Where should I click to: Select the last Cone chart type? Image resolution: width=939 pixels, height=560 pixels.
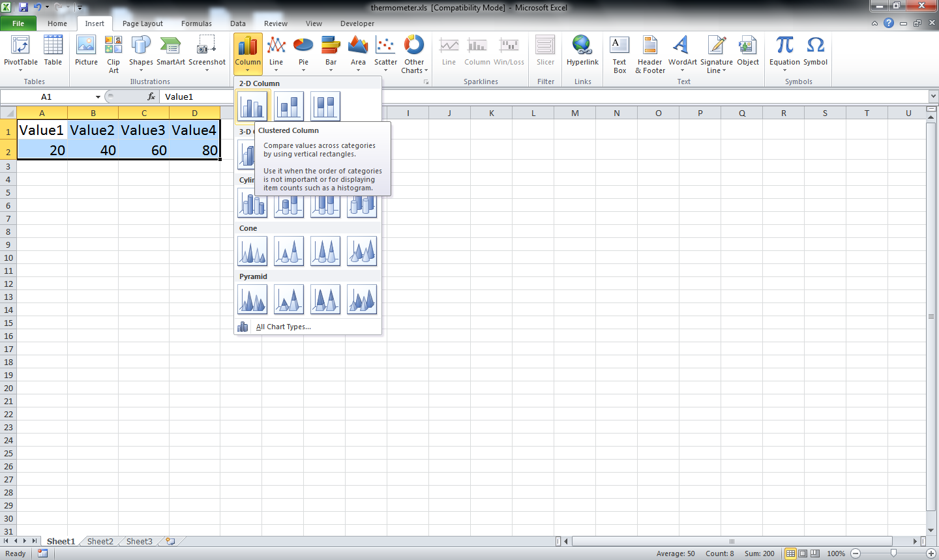pos(362,251)
